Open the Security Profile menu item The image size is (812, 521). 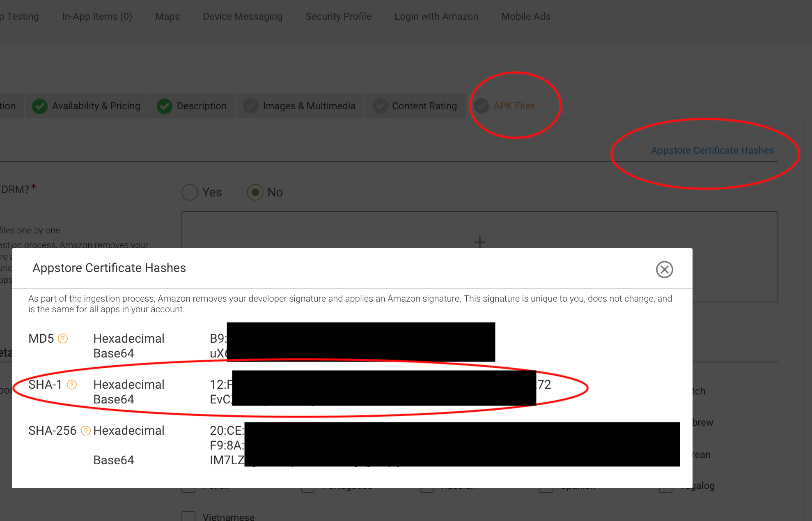[x=338, y=16]
